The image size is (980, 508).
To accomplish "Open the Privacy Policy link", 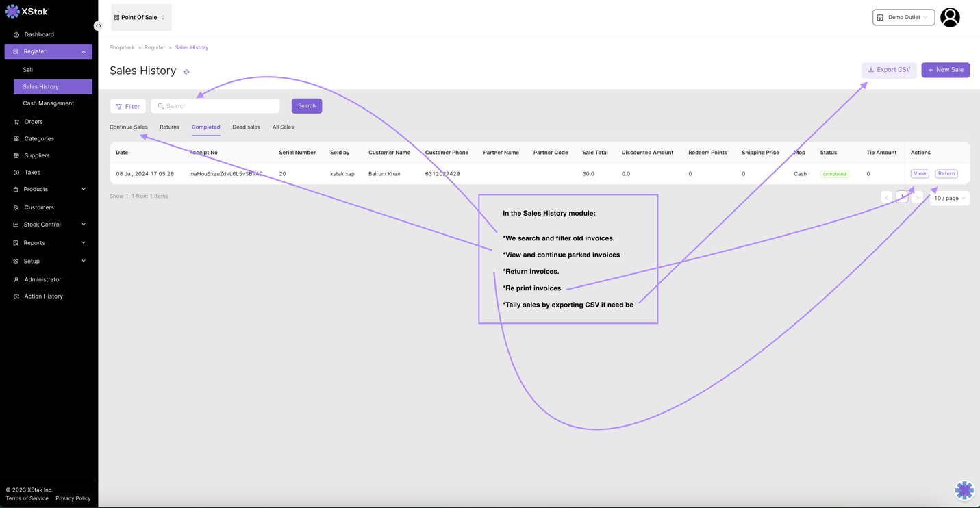I will (x=73, y=498).
